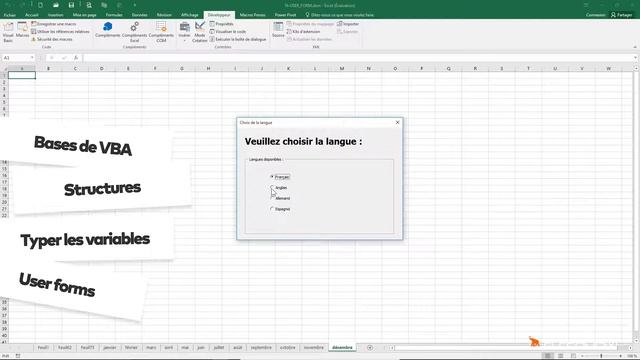Open the septembre sheet tab

coord(261,348)
